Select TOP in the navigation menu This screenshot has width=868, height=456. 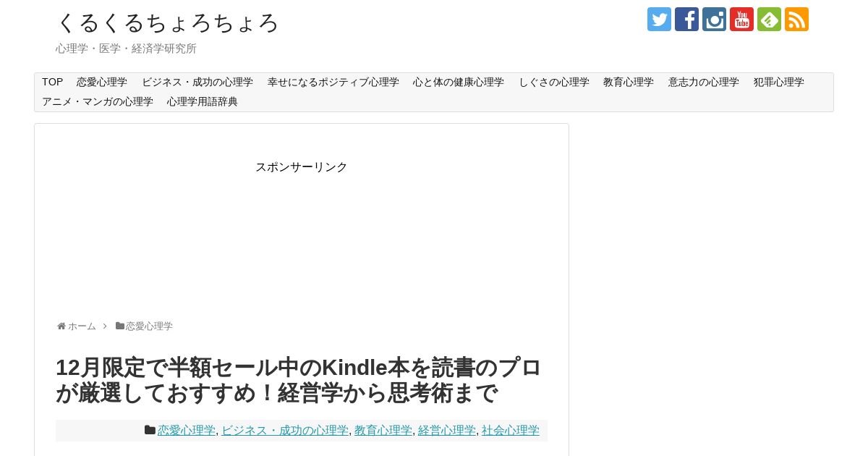click(x=52, y=83)
